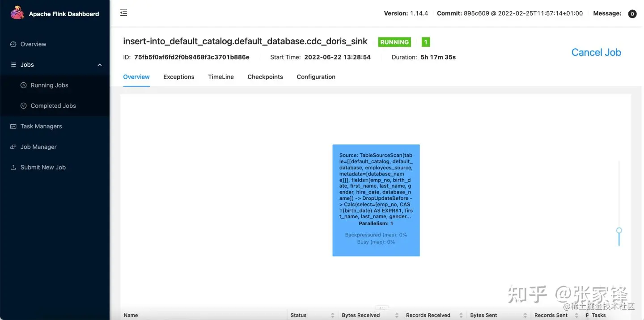This screenshot has width=644, height=320.
Task: Click start time 2022-06-22 13:28:54
Action: click(337, 57)
